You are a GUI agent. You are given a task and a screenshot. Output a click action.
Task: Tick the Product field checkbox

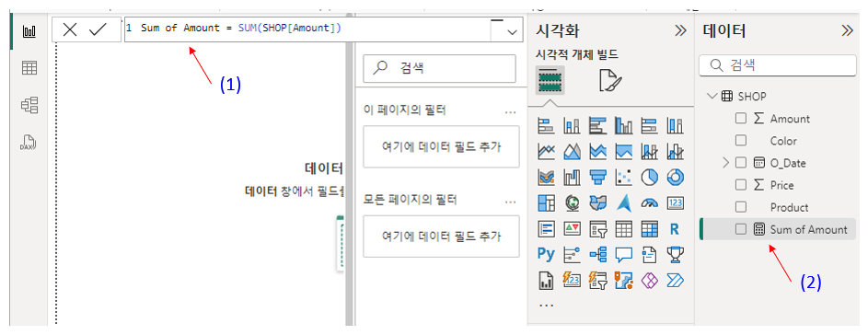tap(741, 207)
